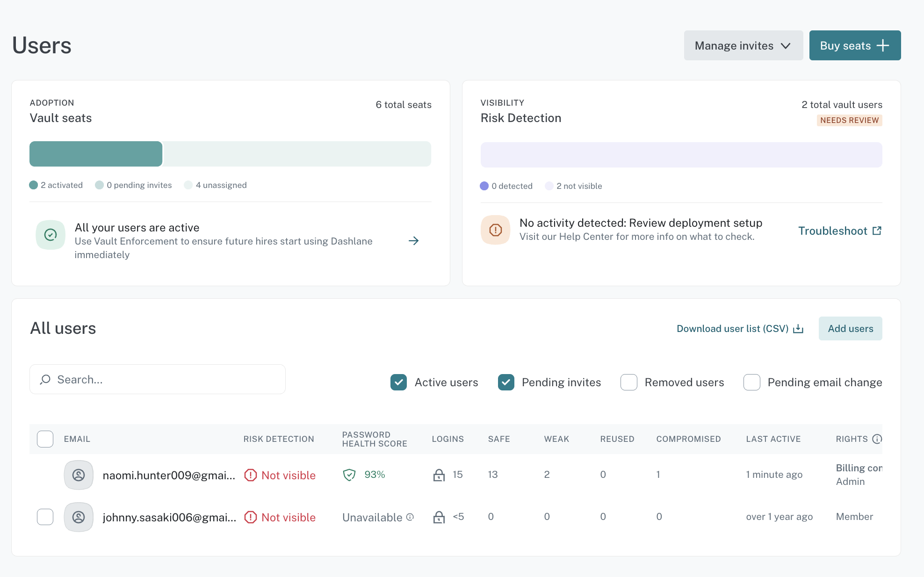Click the arrow next to All your users are active

click(x=413, y=241)
